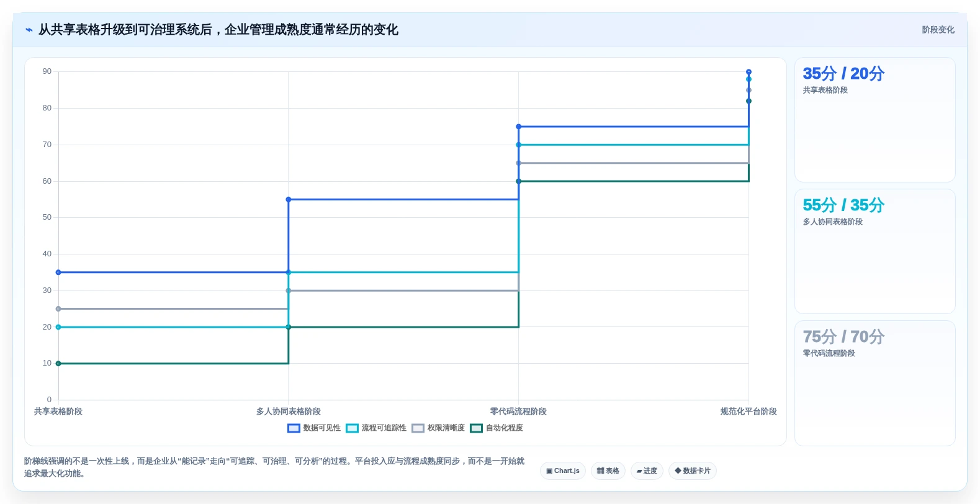Click the 55分 / 35分 value card
The height and width of the screenshot is (504, 980).
(x=875, y=251)
